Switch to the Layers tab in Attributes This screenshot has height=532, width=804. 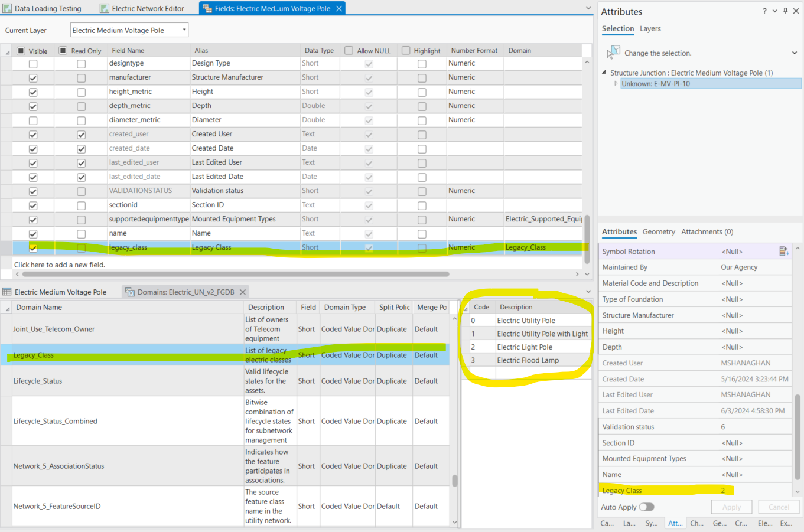pos(650,28)
